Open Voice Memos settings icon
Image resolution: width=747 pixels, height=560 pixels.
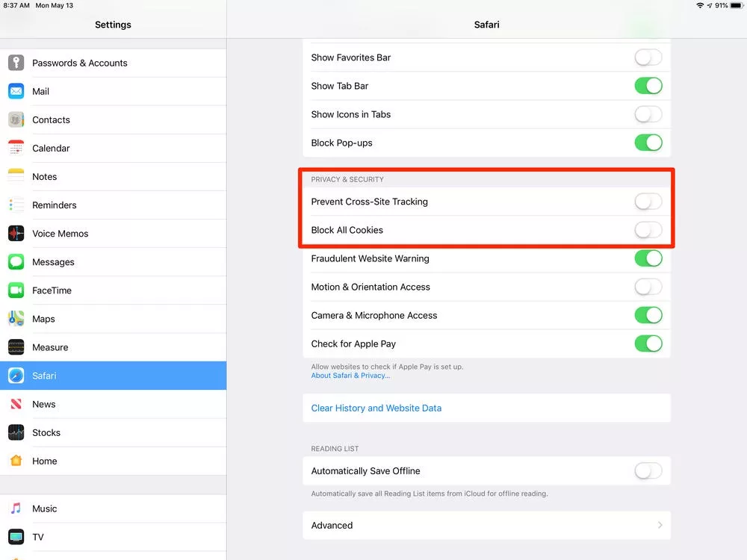[15, 233]
